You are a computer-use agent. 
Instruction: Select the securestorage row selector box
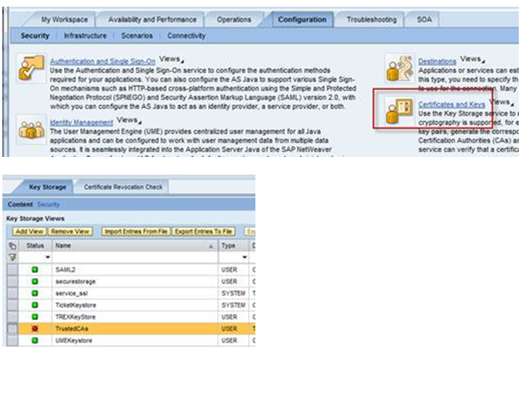click(x=13, y=281)
